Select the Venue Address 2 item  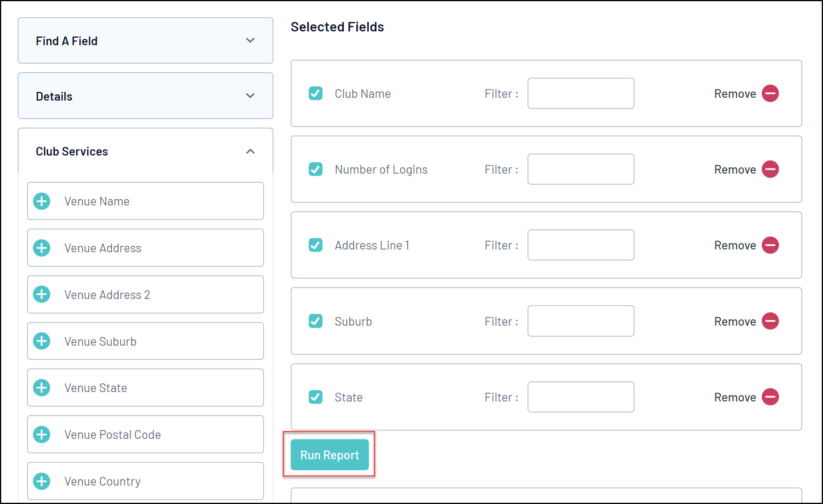145,295
